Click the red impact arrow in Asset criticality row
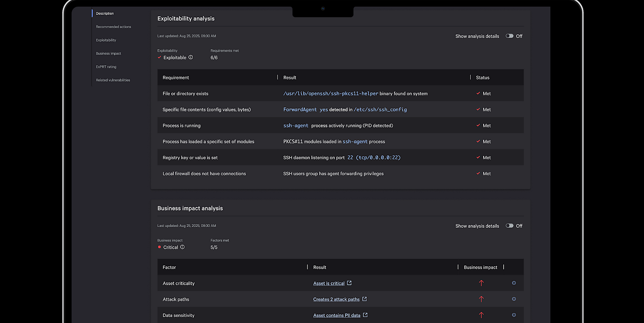 click(x=481, y=283)
